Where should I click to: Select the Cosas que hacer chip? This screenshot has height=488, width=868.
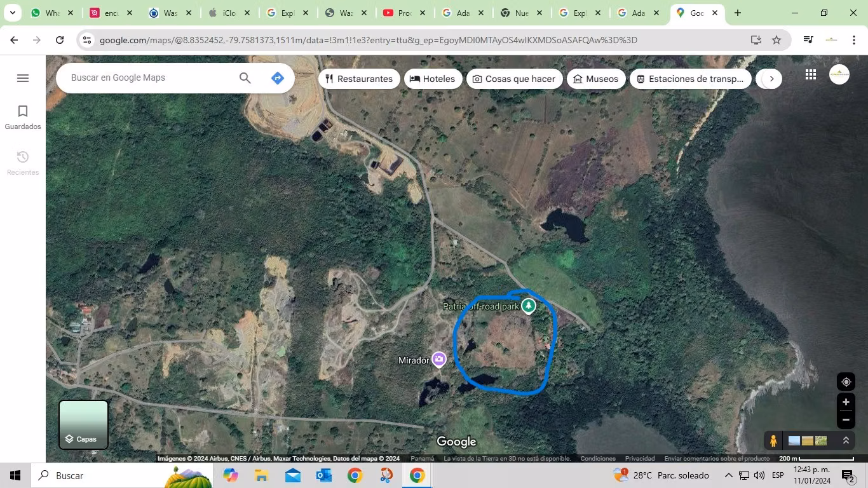point(515,79)
